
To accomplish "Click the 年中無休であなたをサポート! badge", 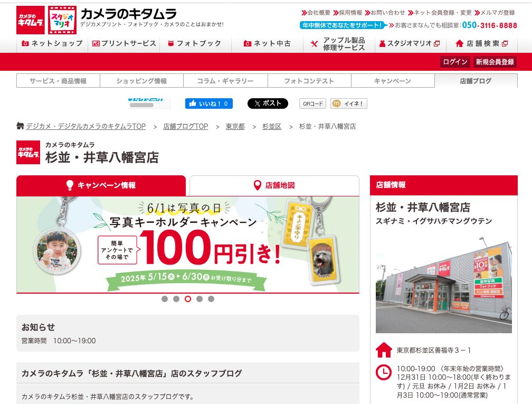I will [x=343, y=25].
